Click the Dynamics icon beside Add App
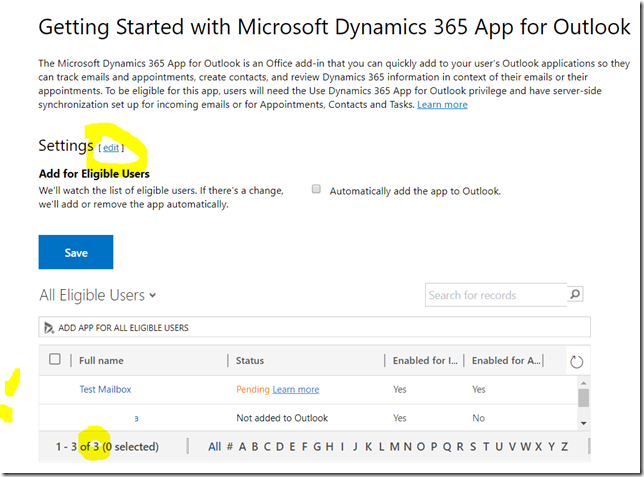This screenshot has width=644, height=477. (x=49, y=328)
